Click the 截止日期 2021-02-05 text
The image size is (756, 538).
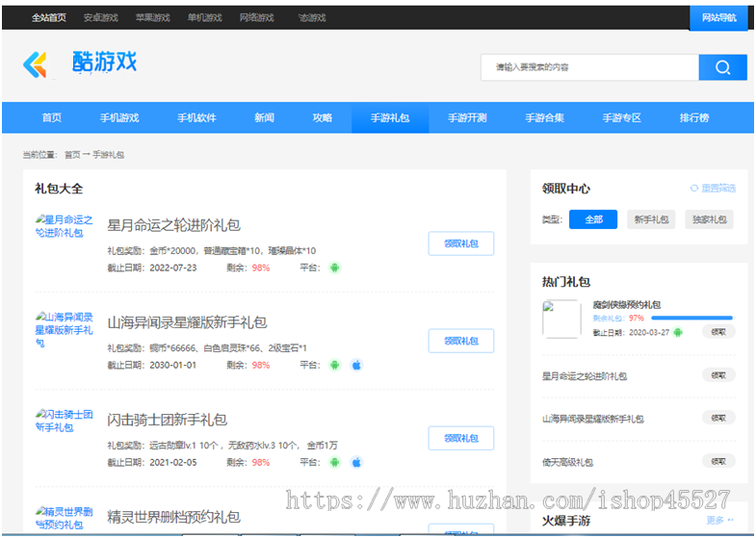(152, 462)
